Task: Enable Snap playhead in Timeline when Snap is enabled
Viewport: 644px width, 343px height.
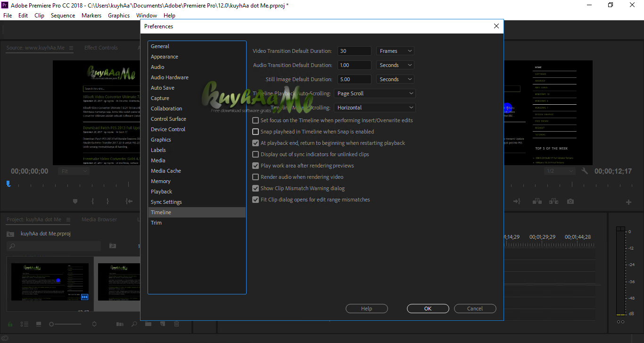Action: pos(256,132)
